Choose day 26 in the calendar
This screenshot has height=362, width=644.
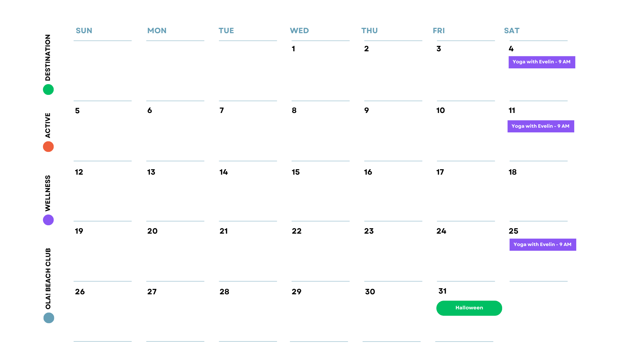(80, 292)
